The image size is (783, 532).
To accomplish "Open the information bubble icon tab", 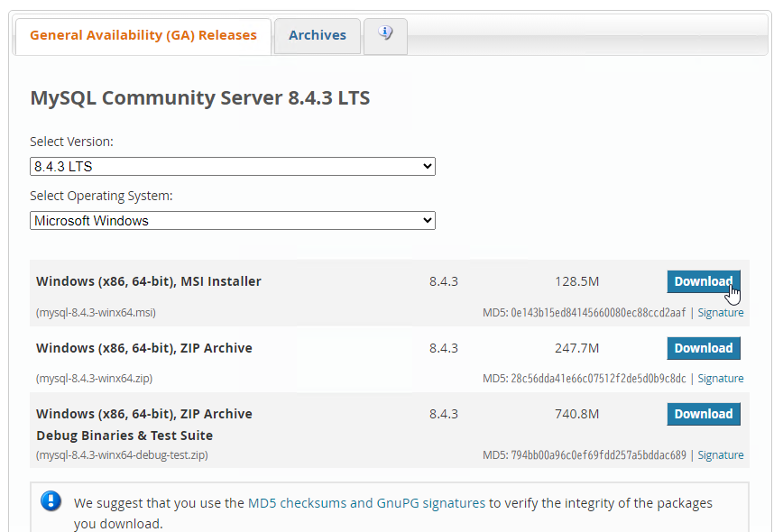I will (x=385, y=36).
